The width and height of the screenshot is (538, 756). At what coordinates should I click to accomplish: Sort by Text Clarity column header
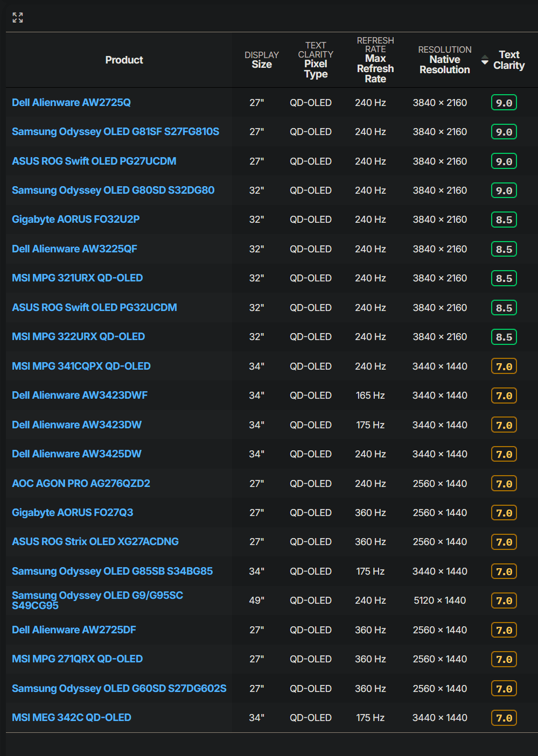(509, 60)
